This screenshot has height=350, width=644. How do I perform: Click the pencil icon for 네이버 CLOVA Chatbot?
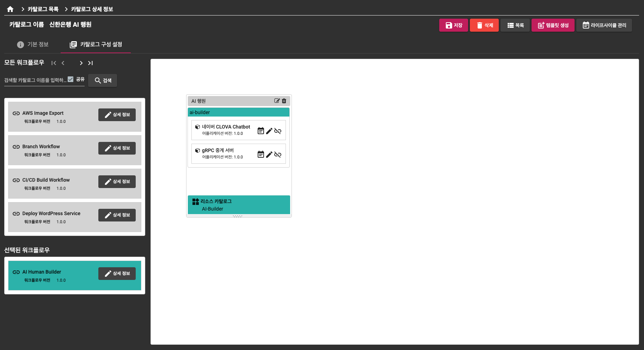(x=269, y=131)
